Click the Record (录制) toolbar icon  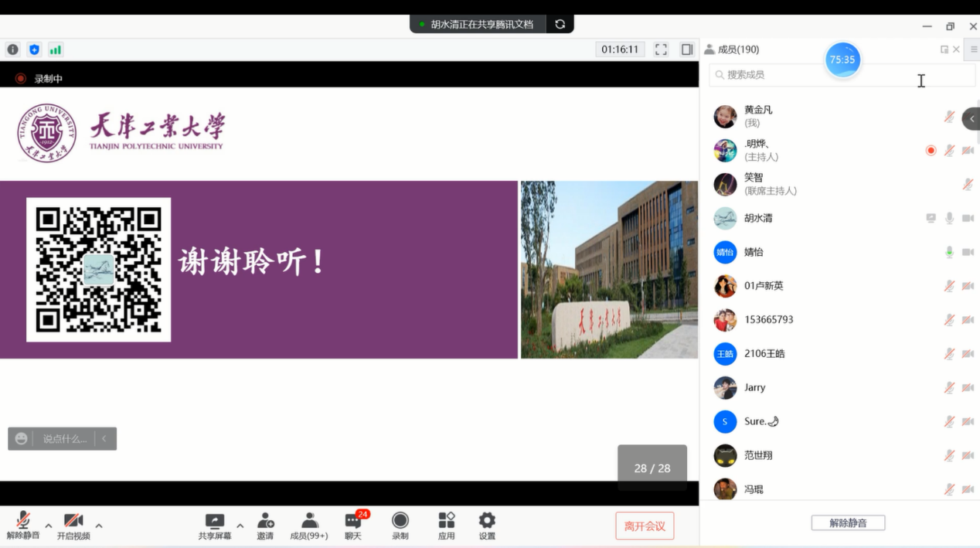tap(400, 526)
